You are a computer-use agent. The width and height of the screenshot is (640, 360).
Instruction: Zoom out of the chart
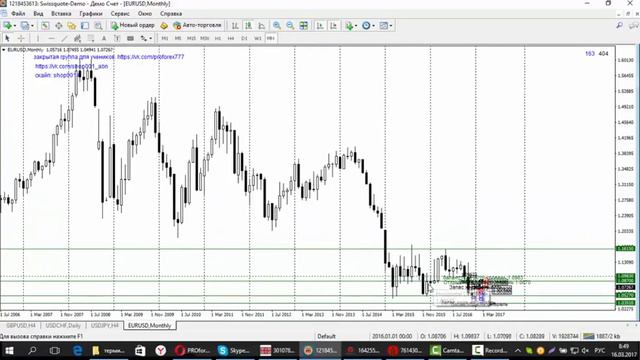point(290,26)
